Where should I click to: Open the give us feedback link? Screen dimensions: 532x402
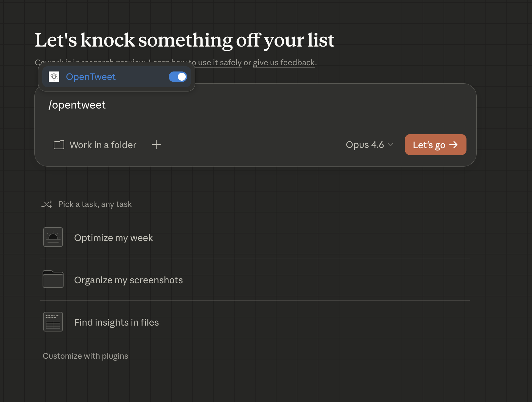click(284, 63)
